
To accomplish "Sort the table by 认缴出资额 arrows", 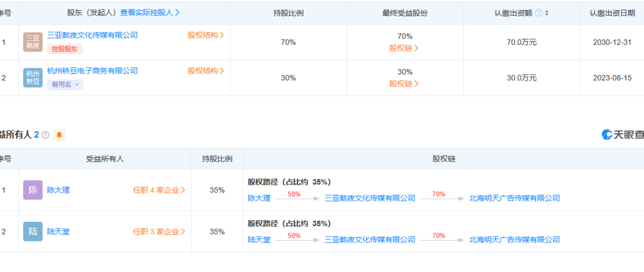I will tap(547, 13).
